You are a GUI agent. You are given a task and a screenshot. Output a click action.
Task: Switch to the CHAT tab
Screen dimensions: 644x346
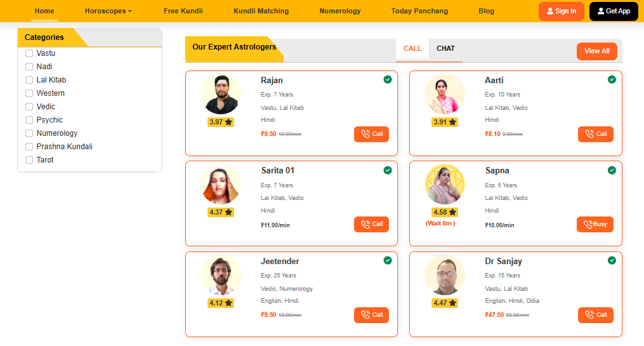click(445, 49)
